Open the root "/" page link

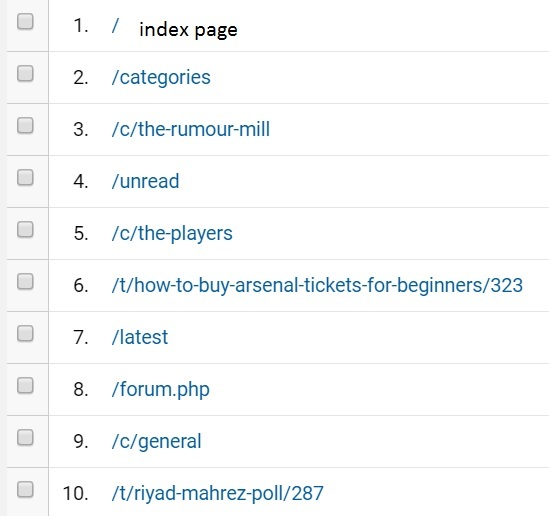(115, 26)
